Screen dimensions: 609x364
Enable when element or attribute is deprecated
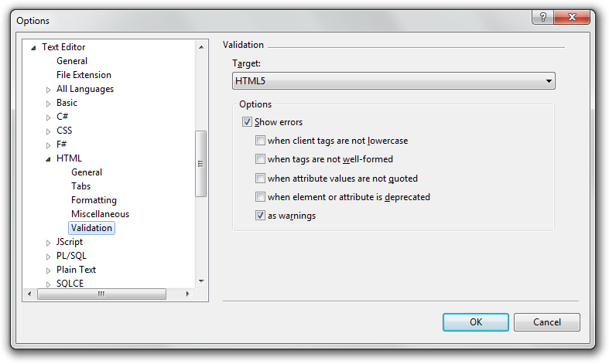tap(261, 197)
